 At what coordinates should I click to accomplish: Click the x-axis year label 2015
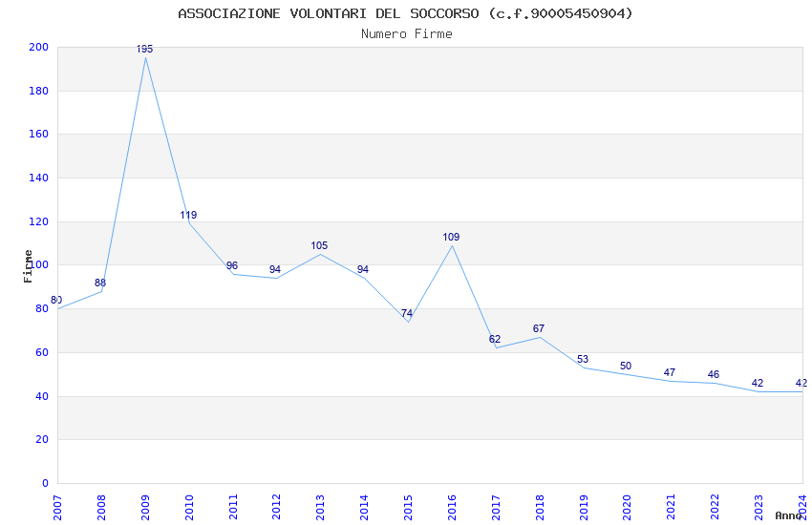408,508
